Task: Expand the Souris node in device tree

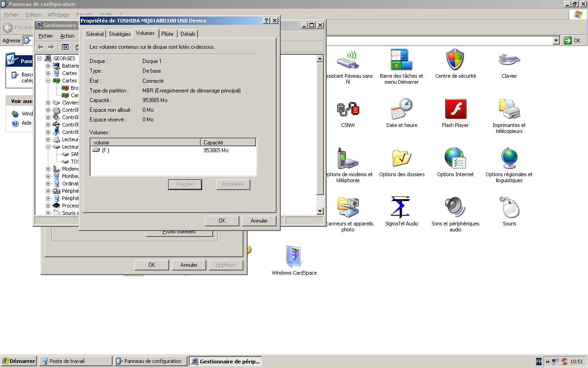Action: pos(48,213)
